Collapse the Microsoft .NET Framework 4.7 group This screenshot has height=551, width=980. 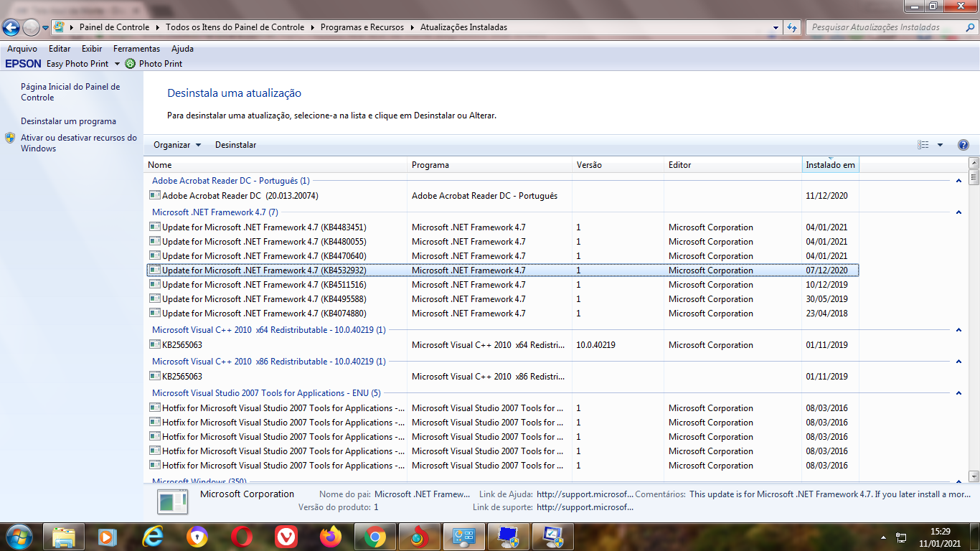958,212
